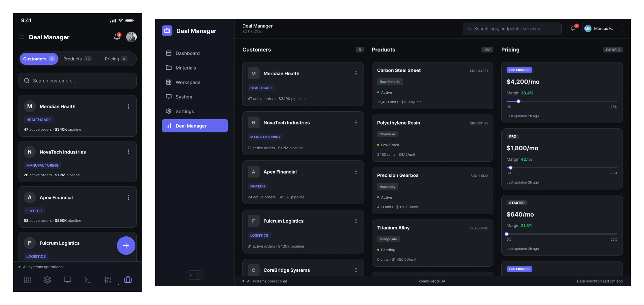Click the 128 count badge beside Products

coord(487,50)
